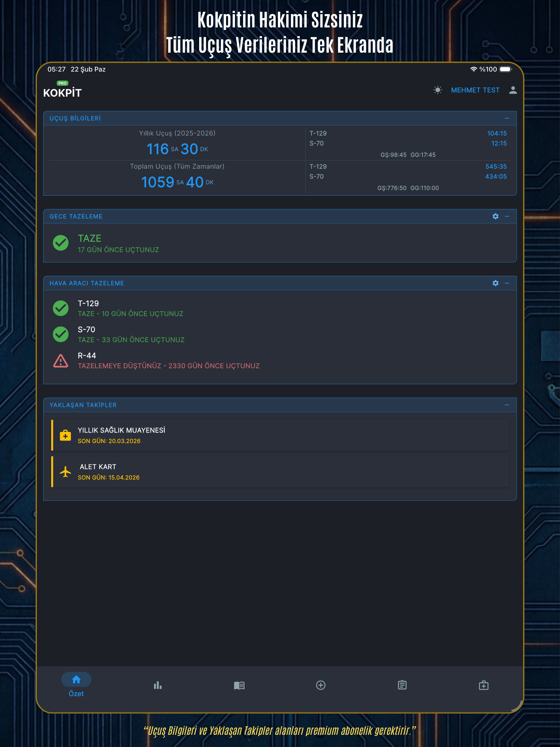
Task: Select 'Toplam Uçuş (Tüm Zamanlar)' label
Action: pos(177,166)
